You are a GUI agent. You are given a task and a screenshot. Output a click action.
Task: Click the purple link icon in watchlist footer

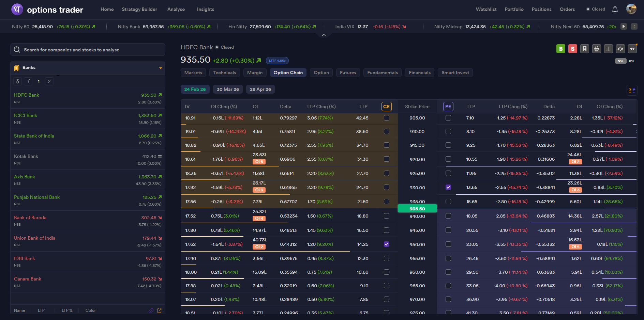pos(151,310)
